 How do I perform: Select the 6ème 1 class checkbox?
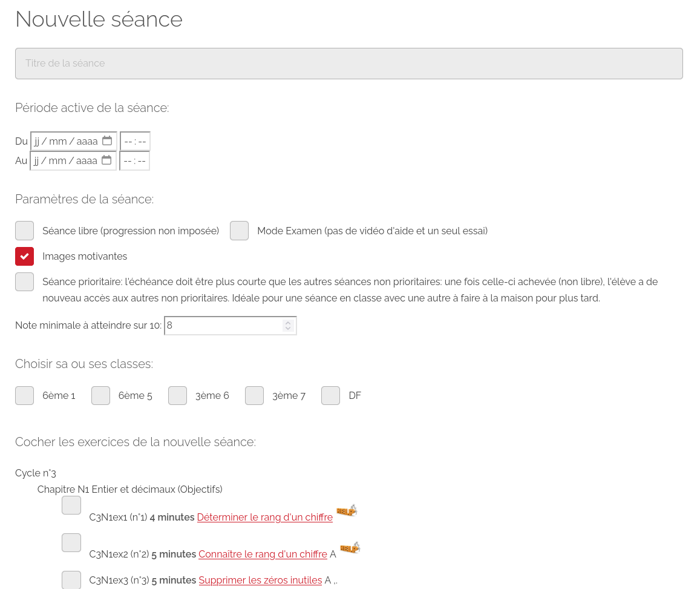tap(25, 396)
